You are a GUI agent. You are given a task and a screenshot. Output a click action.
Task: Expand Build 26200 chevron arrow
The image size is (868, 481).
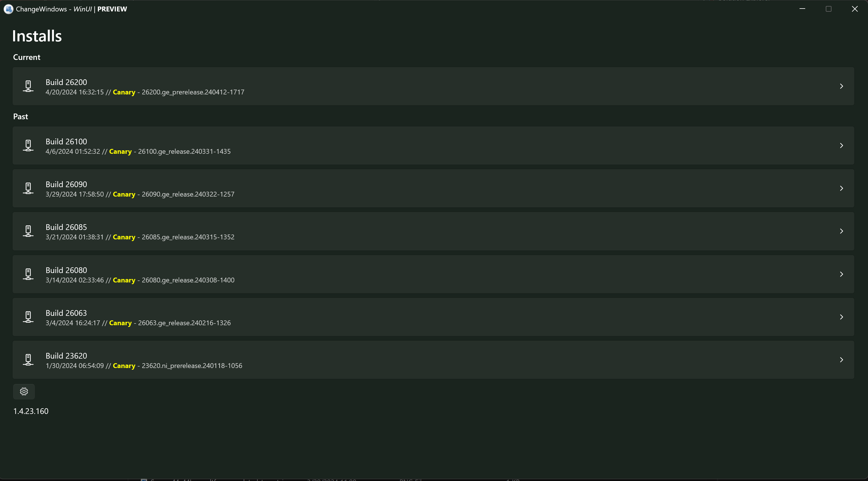pyautogui.click(x=841, y=86)
